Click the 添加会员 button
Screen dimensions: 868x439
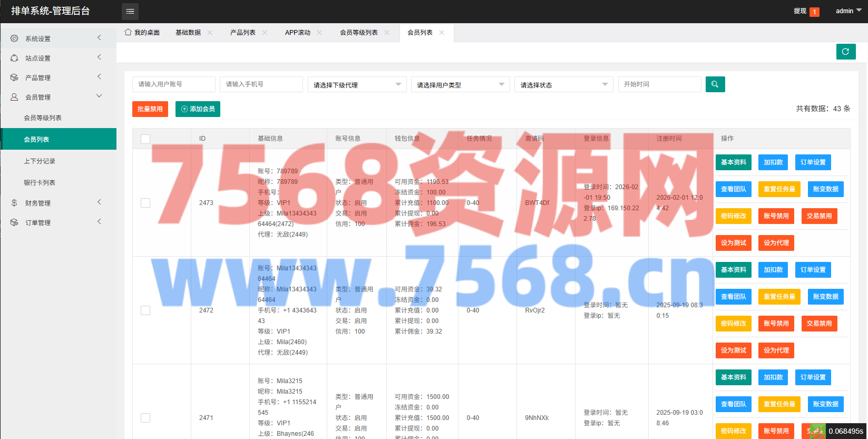[x=198, y=109]
